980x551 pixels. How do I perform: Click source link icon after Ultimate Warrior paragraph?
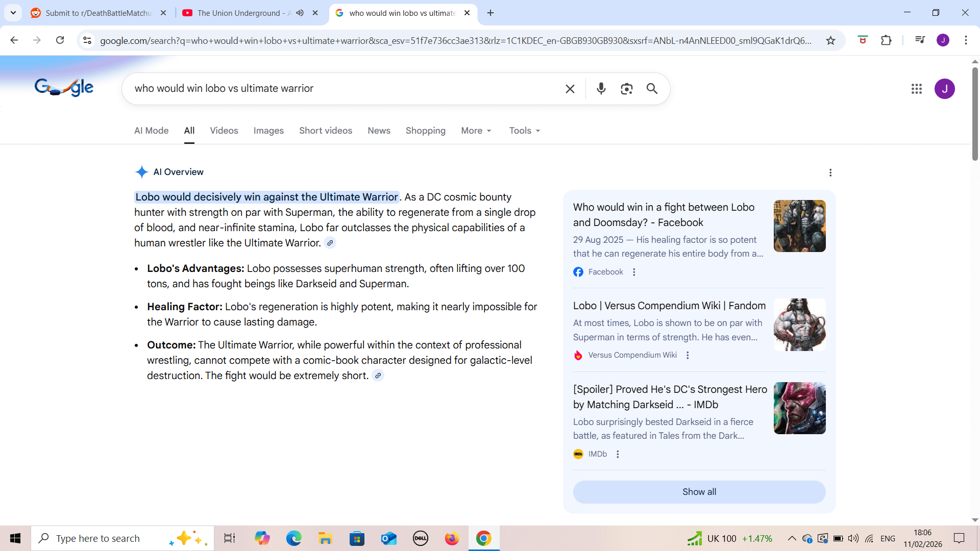tap(330, 243)
